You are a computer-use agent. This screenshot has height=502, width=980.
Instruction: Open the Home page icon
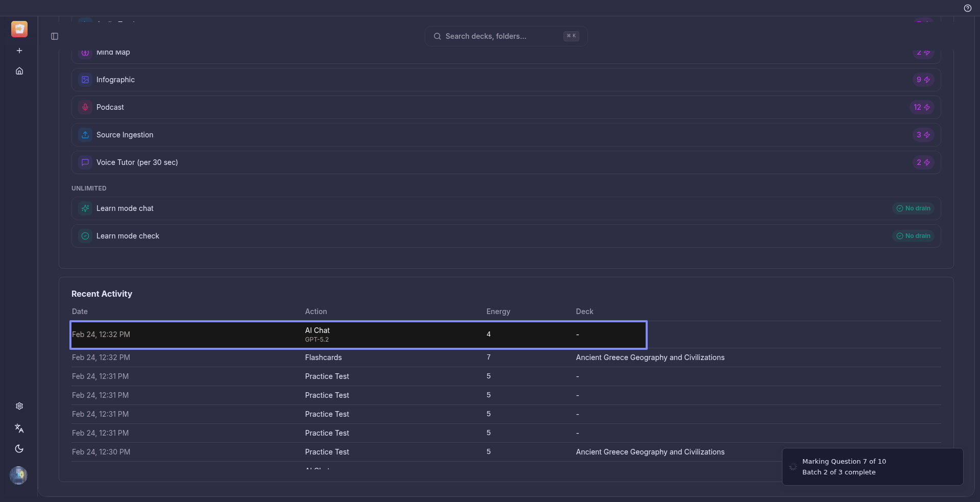(x=19, y=71)
